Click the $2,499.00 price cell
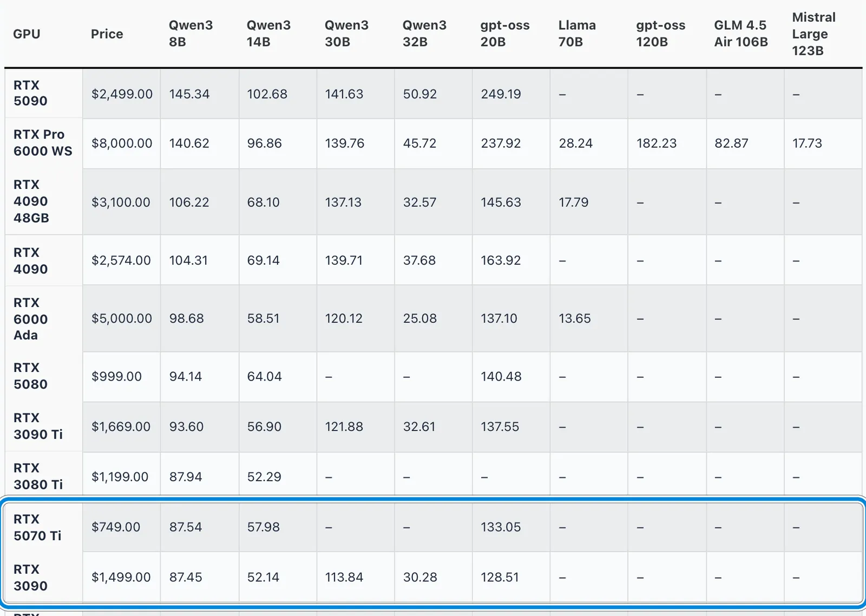Screen dimensions: 866x616 click(122, 94)
